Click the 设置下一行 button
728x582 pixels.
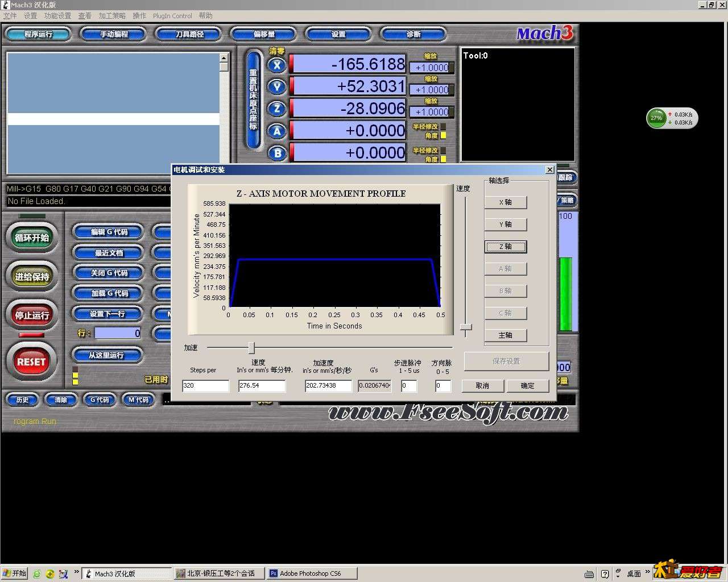[x=107, y=314]
